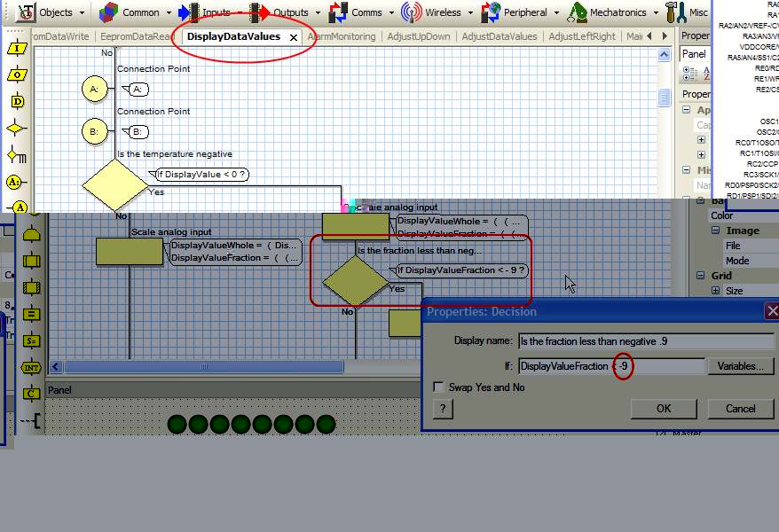Switch to the AlarmMonitoring tab
The width and height of the screenshot is (779, 532).
342,36
